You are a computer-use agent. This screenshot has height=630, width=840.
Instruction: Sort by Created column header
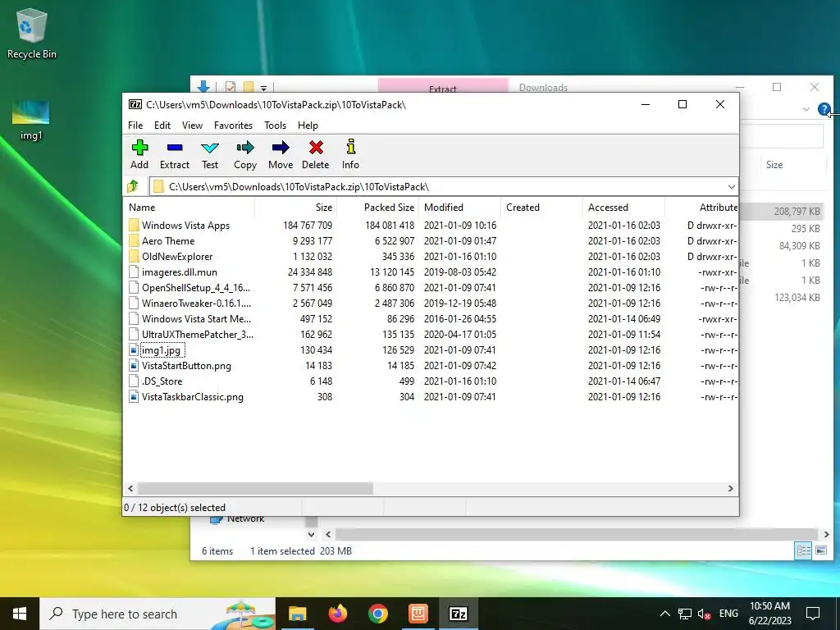tap(541, 208)
